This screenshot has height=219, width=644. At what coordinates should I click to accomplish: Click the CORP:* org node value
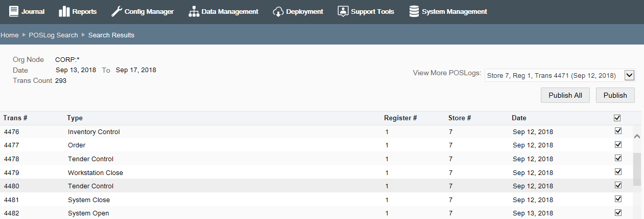(x=67, y=60)
